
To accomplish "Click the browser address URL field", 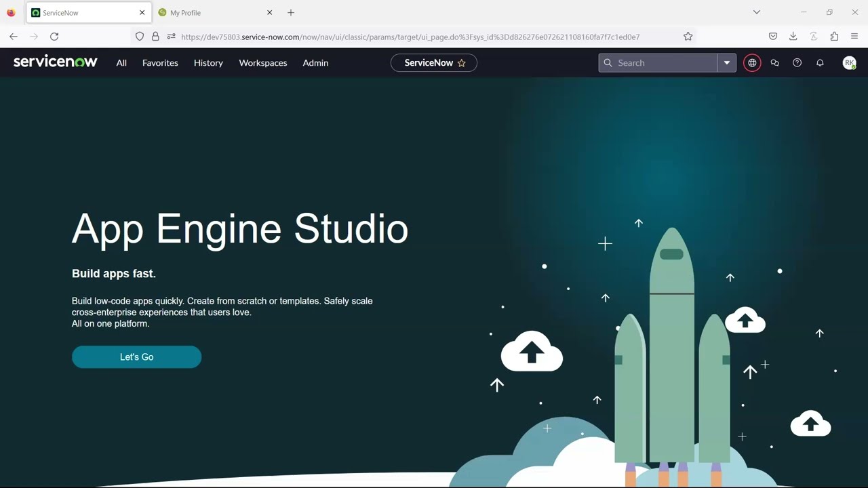I will click(410, 37).
